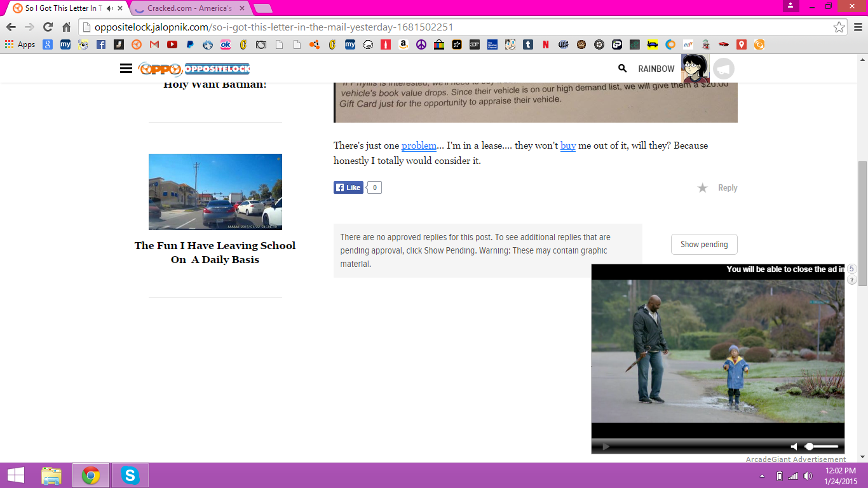Viewport: 868px width, 488px height.
Task: Show hidden system tray icons
Action: [x=762, y=476]
